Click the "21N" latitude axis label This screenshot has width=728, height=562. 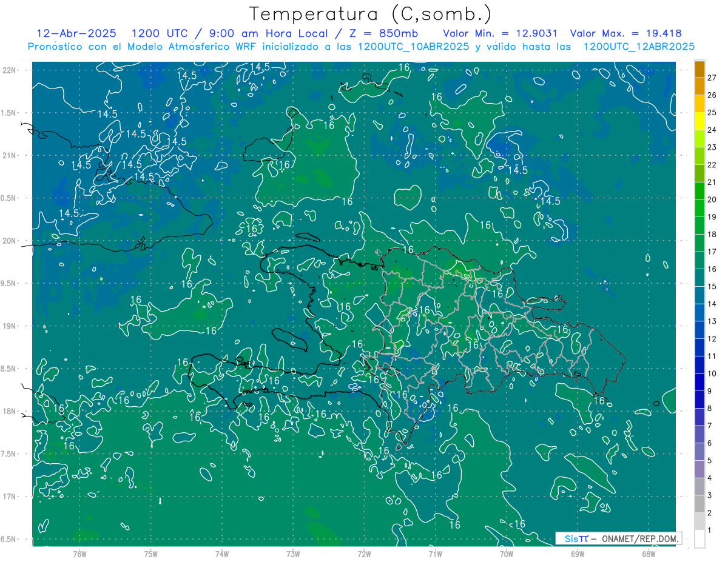click(x=10, y=155)
